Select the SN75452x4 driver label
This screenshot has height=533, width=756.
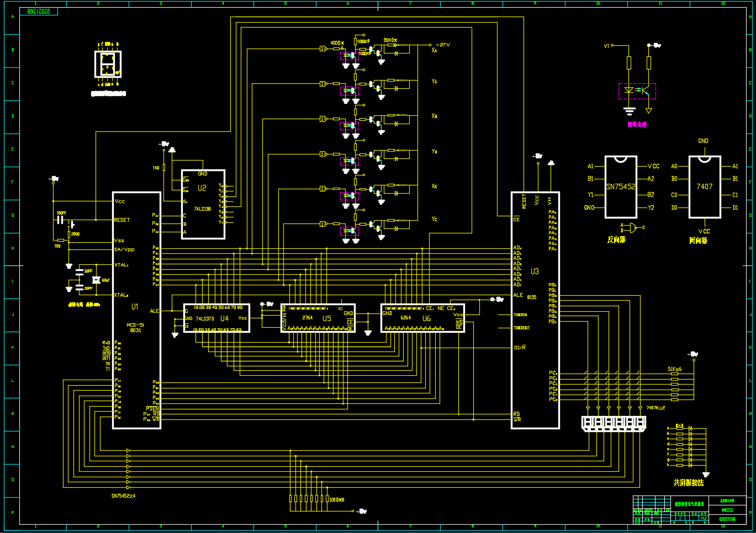(x=123, y=496)
